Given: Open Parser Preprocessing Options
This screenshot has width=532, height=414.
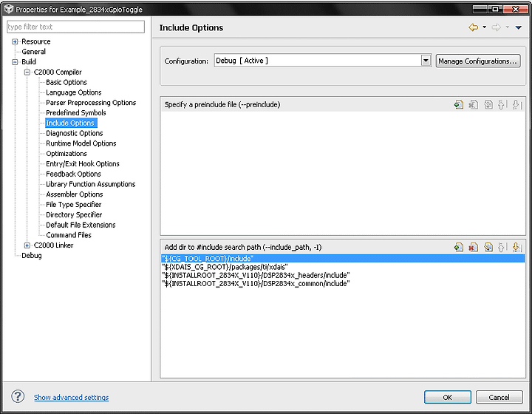Looking at the screenshot, I should coord(91,103).
